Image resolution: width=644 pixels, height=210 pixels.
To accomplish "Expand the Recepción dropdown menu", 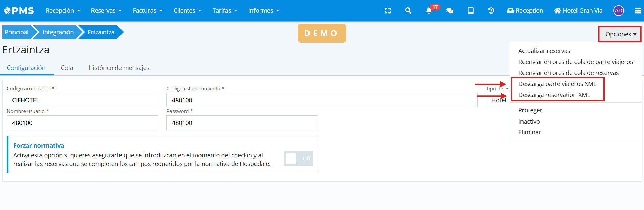I will click(63, 11).
